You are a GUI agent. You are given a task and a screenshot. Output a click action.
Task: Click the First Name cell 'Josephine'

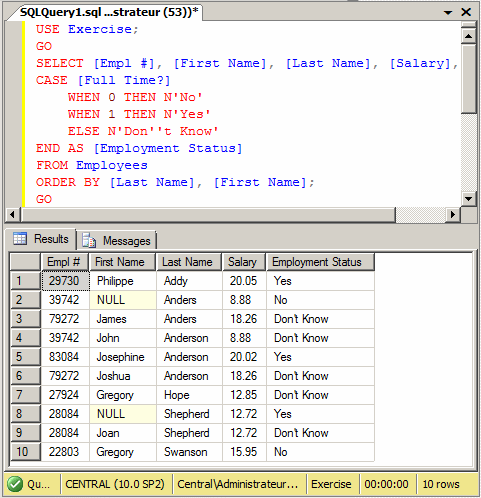pyautogui.click(x=123, y=357)
